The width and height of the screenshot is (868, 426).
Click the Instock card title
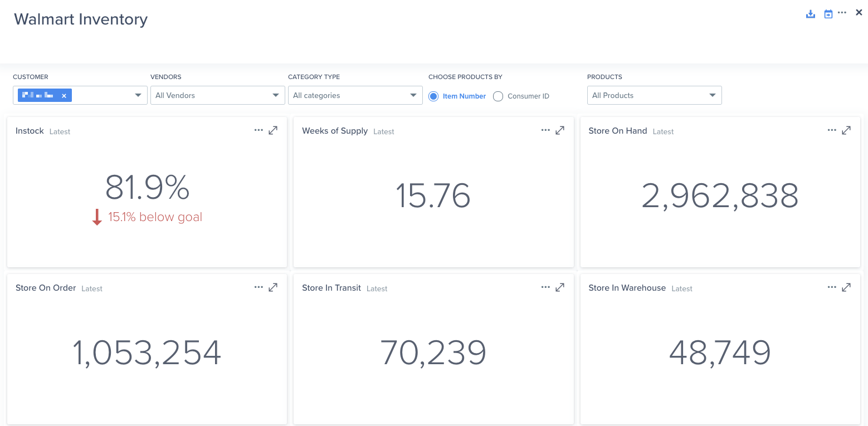click(x=30, y=131)
